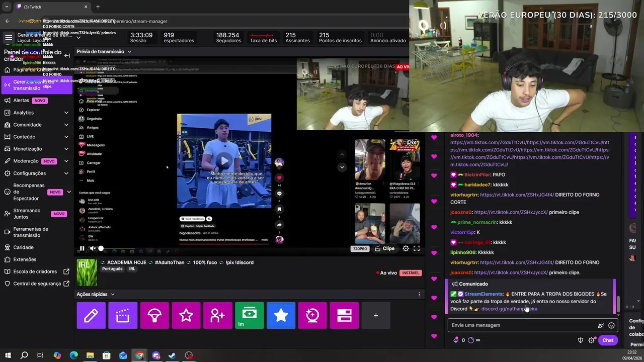
Task: Click the IRL category thumbnail
Action: [87, 273]
